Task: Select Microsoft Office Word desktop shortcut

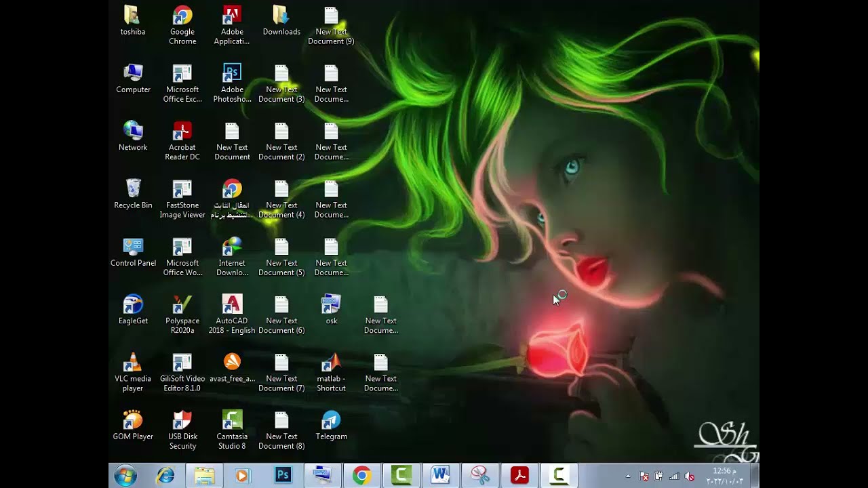Action: [182, 256]
